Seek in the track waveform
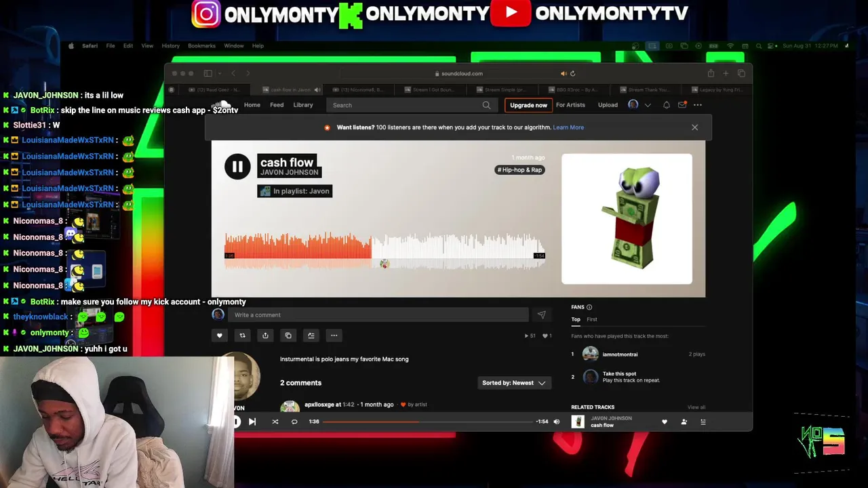Viewport: 868px width, 488px height. (384, 250)
